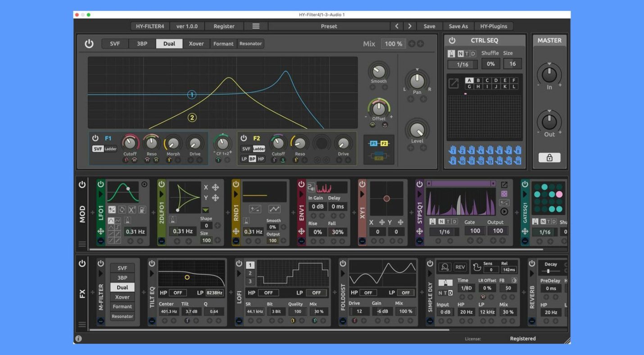
Task: Open the CTRL SEQ pop-out window icon
Action: coord(453,83)
